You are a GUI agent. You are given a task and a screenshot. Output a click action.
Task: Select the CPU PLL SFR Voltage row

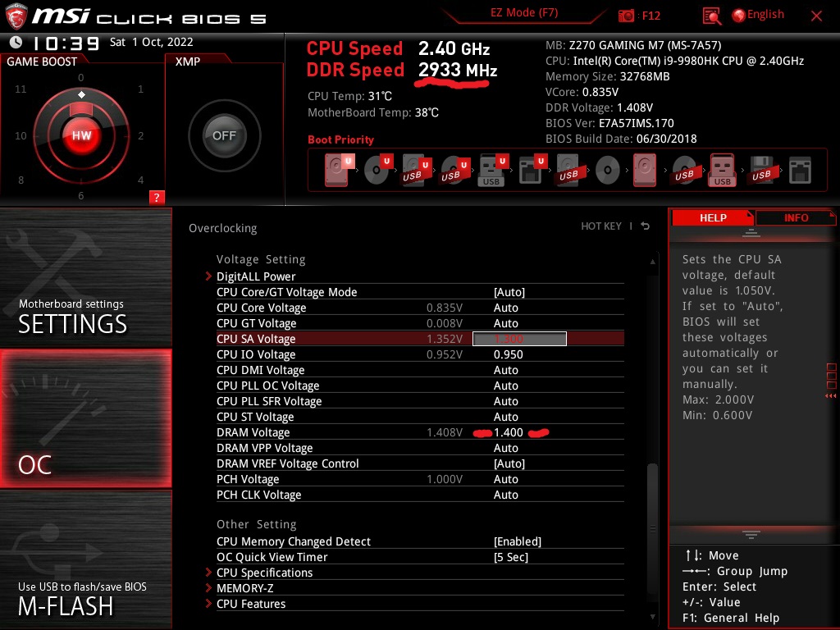pos(420,401)
